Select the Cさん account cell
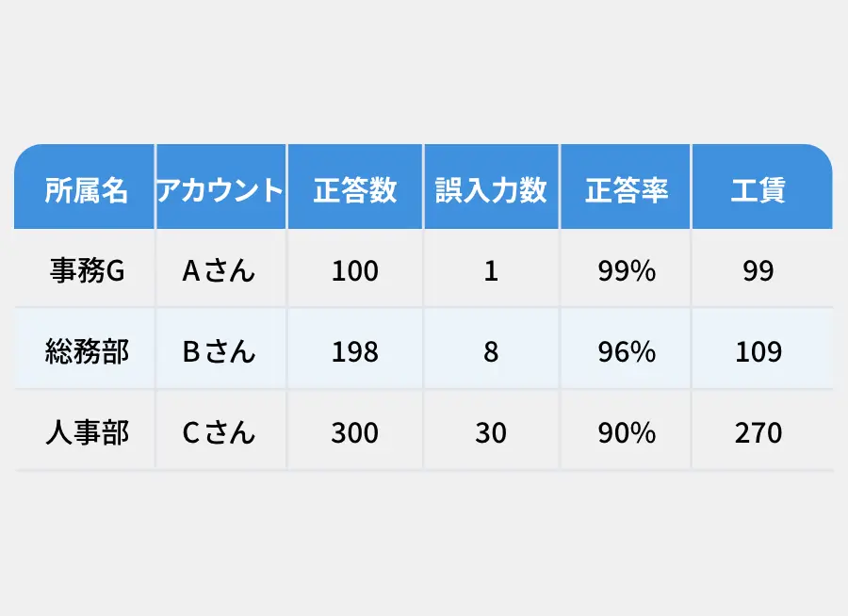848x616 pixels. (220, 430)
